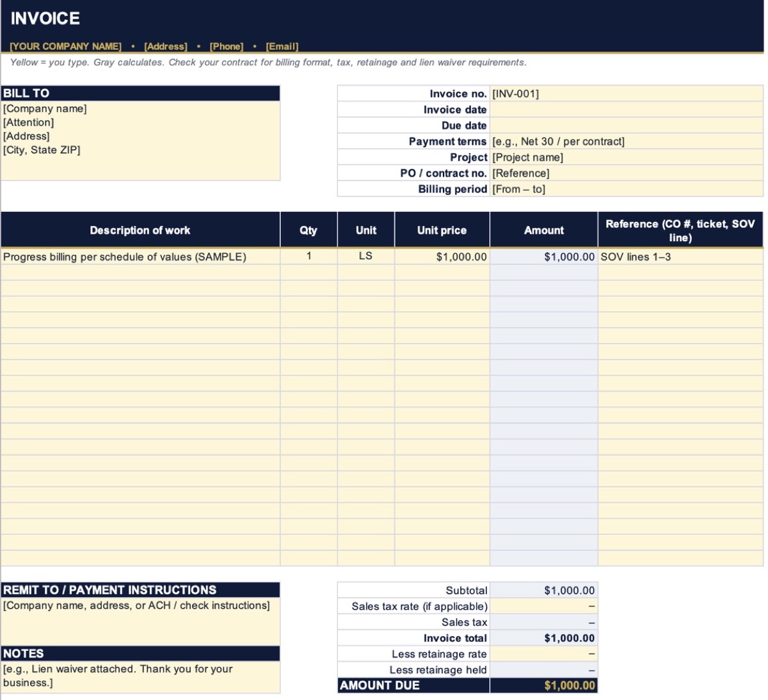
Task: Click REMIT TO / PAYMENT INSTRUCTIONS header
Action: pos(141,590)
